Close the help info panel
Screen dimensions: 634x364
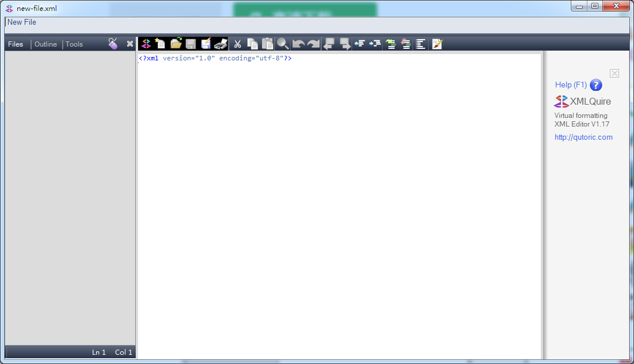pos(614,73)
